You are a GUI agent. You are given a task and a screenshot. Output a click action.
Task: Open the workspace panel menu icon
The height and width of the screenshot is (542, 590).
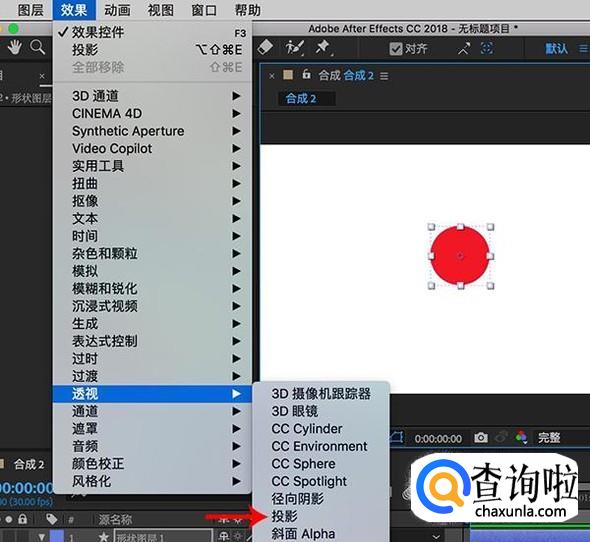click(x=584, y=49)
